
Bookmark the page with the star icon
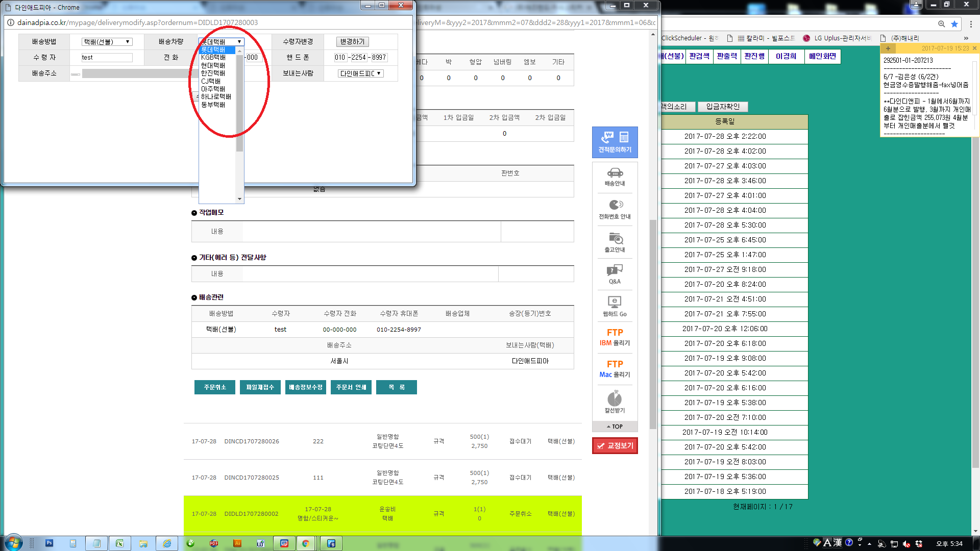[954, 23]
